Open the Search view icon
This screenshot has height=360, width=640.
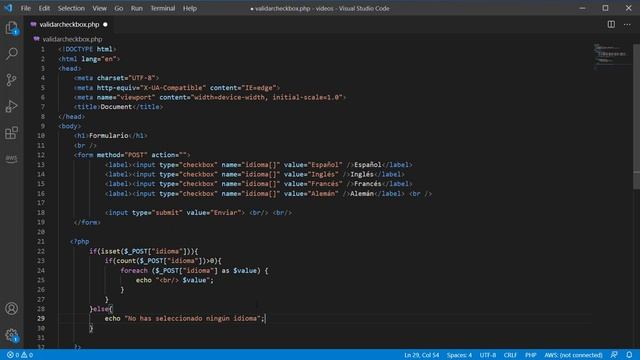coord(12,53)
